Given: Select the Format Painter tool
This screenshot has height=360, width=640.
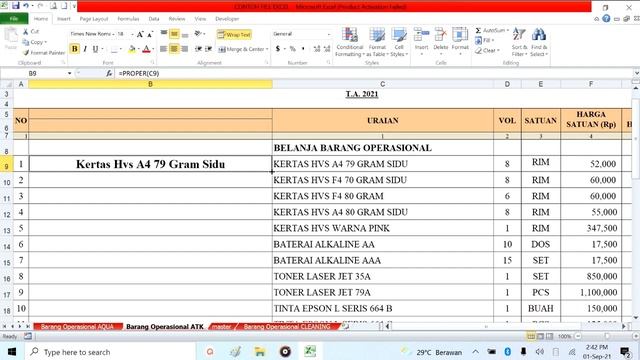Looking at the screenshot, I should coord(44,53).
